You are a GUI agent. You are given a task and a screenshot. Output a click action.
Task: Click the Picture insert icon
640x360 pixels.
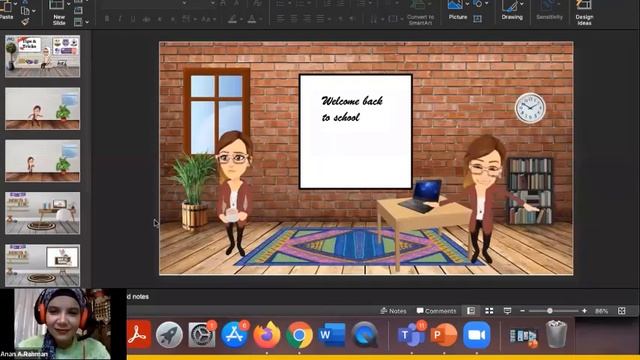(x=455, y=5)
